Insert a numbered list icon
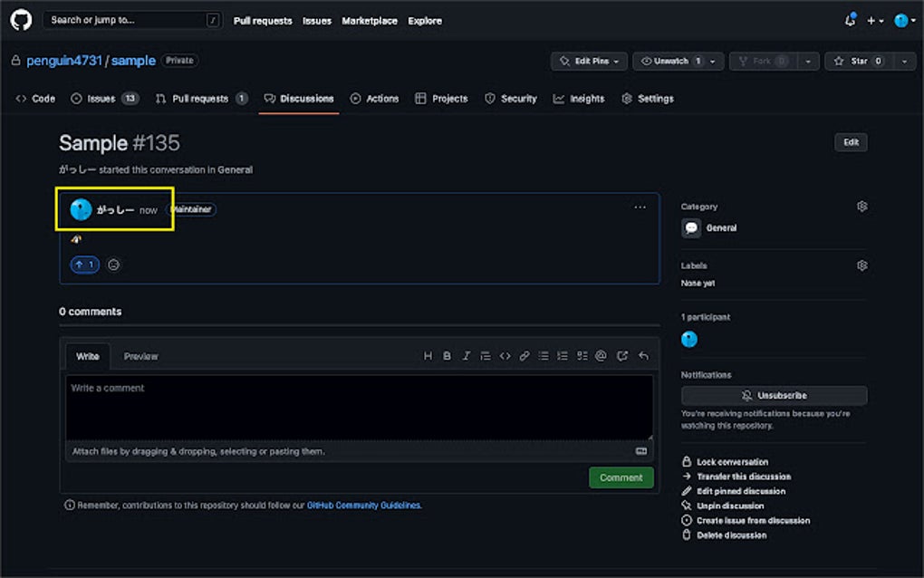The height and width of the screenshot is (578, 924). [x=562, y=355]
